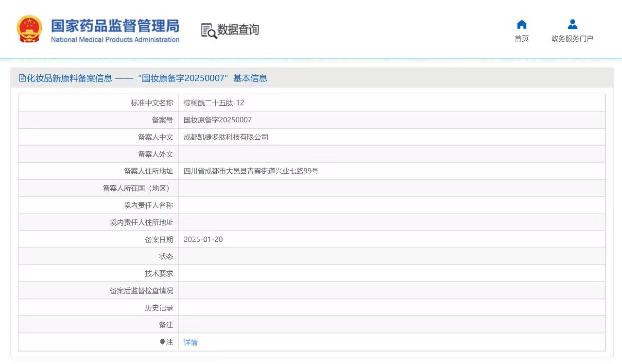The width and height of the screenshot is (622, 364).
Task: Click the filing date 2025-01-20
Action: pos(203,239)
